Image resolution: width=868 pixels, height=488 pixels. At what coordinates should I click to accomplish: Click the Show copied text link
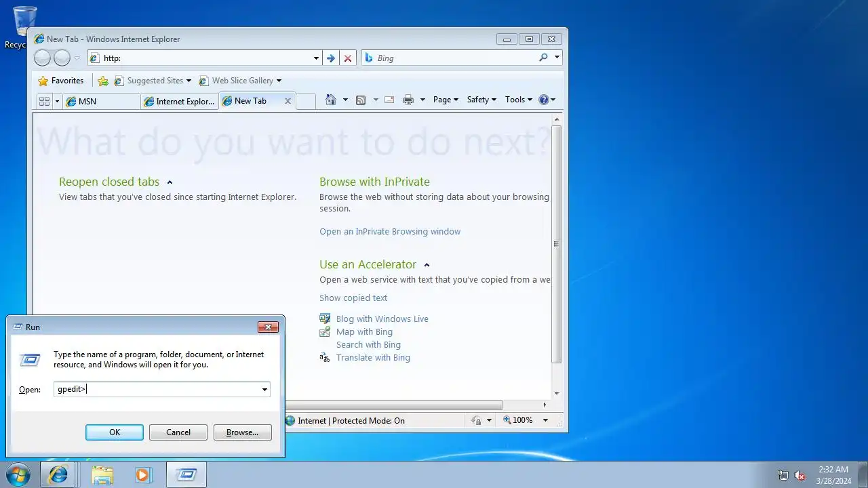(x=353, y=298)
